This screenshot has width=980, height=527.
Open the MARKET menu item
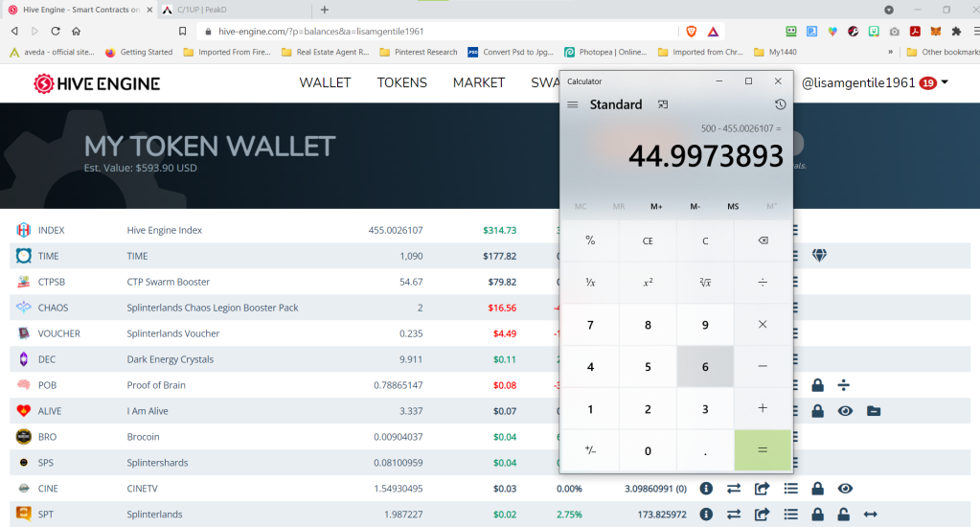pyautogui.click(x=479, y=82)
